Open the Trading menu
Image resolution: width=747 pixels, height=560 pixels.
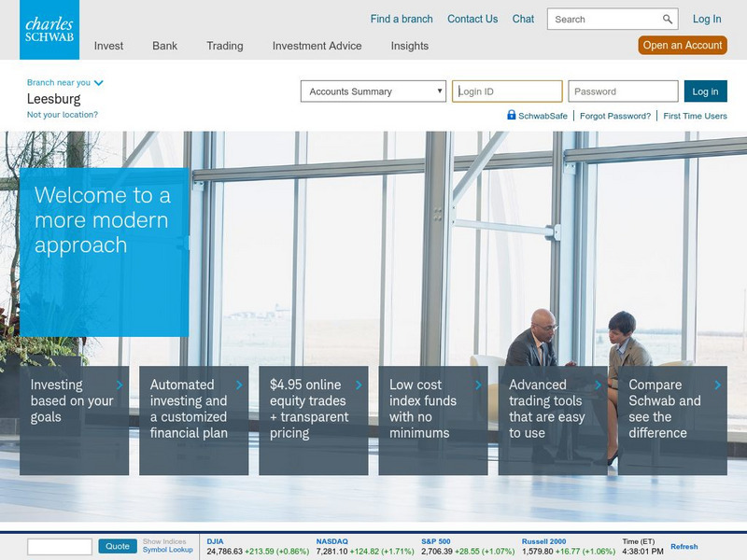225,46
